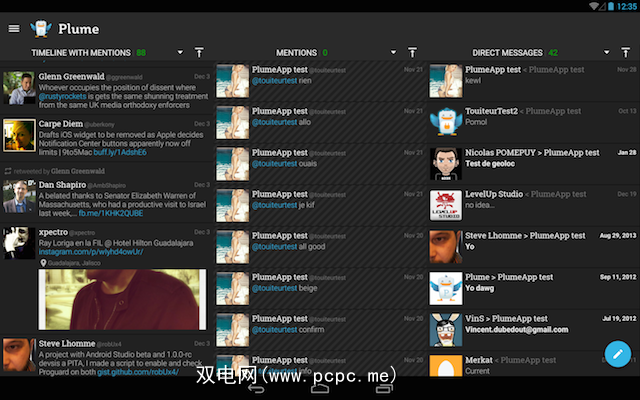Open instagram.com link in xpectro tweet
Image resolution: width=640 pixels, height=400 pixels.
[x=91, y=252]
